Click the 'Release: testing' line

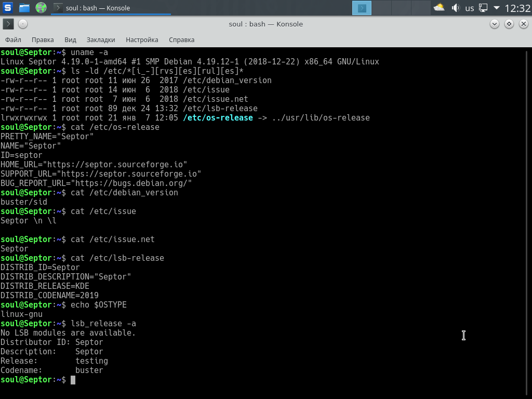pos(54,361)
